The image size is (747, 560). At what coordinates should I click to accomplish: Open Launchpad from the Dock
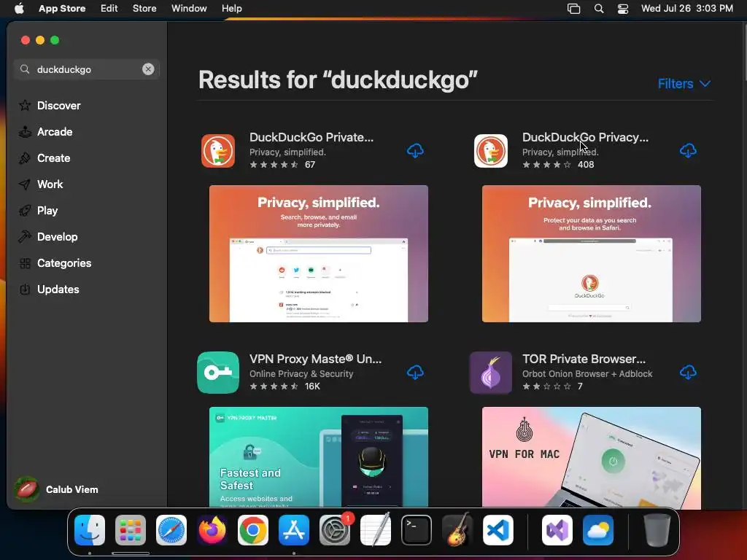coord(131,530)
